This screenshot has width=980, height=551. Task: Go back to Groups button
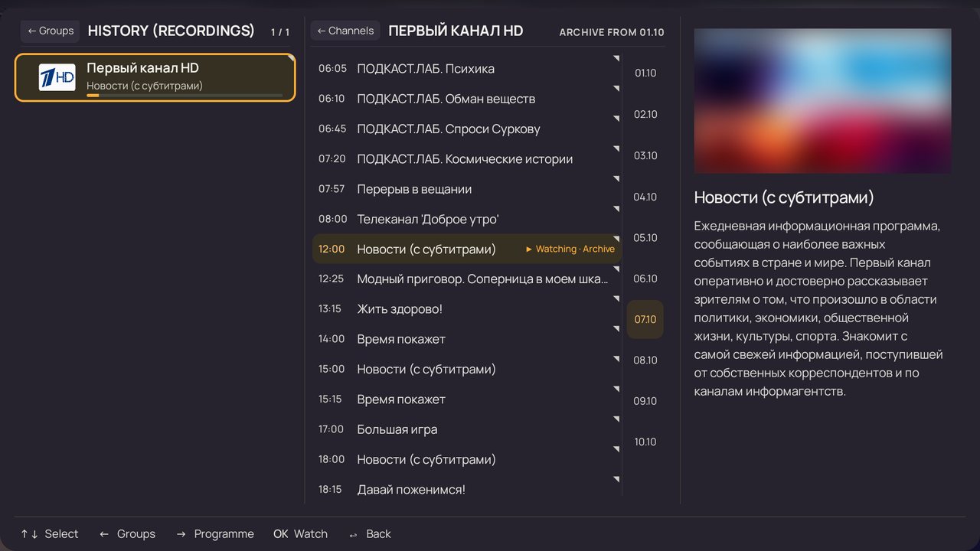(x=51, y=31)
